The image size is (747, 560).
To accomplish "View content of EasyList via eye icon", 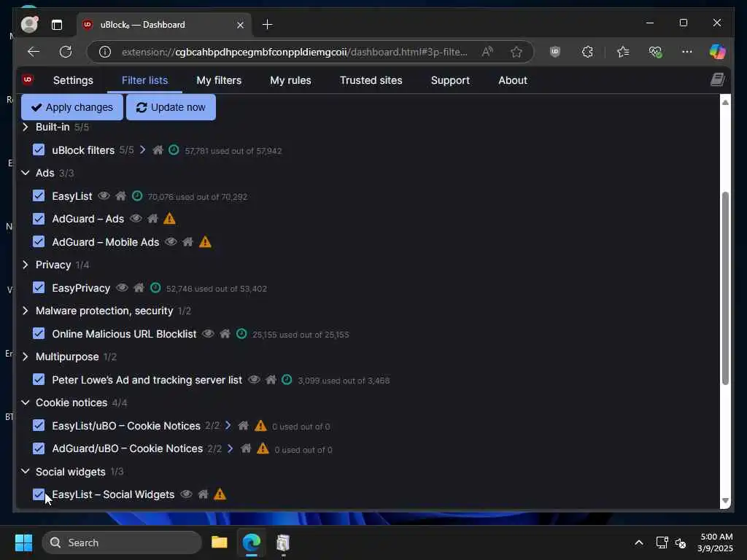I will coord(104,195).
